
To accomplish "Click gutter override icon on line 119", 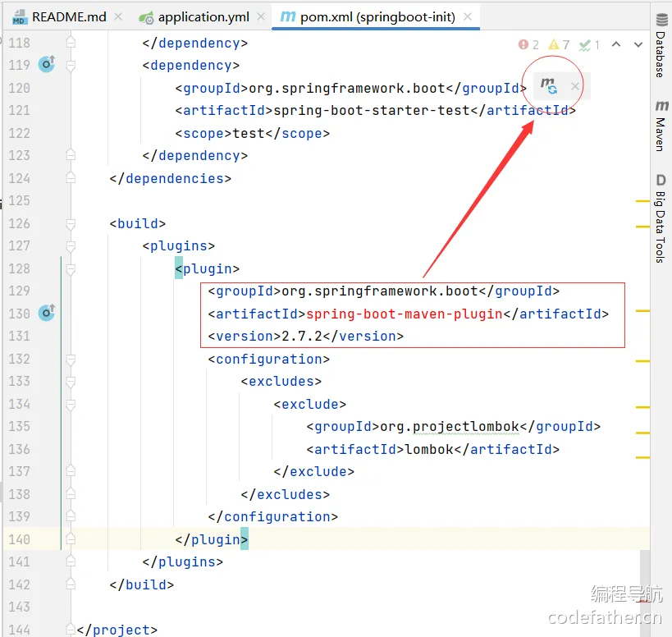I will coord(47,64).
